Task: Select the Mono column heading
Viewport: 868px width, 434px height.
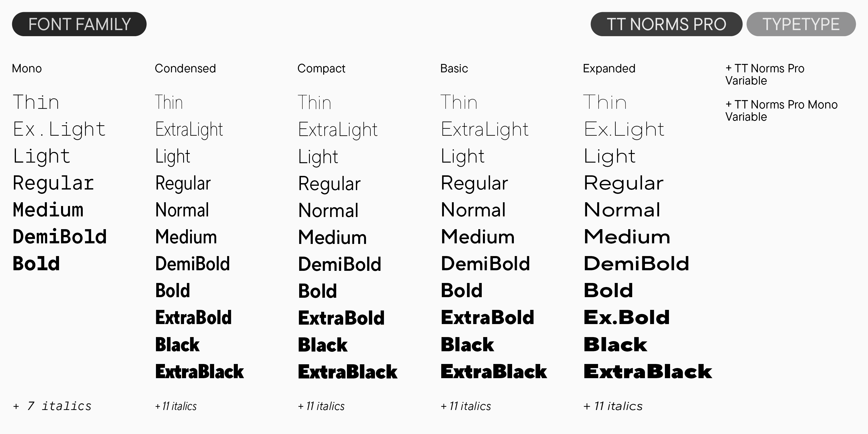Action: [x=27, y=68]
